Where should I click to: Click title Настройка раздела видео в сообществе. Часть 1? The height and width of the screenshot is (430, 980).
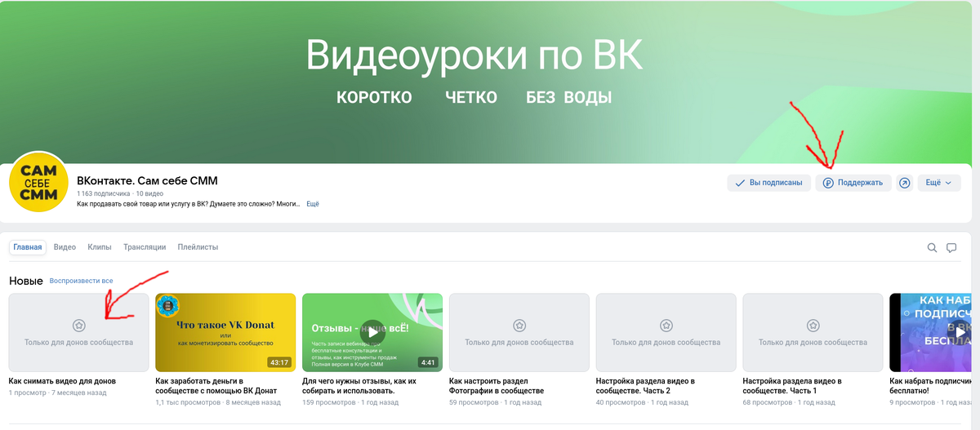point(792,386)
